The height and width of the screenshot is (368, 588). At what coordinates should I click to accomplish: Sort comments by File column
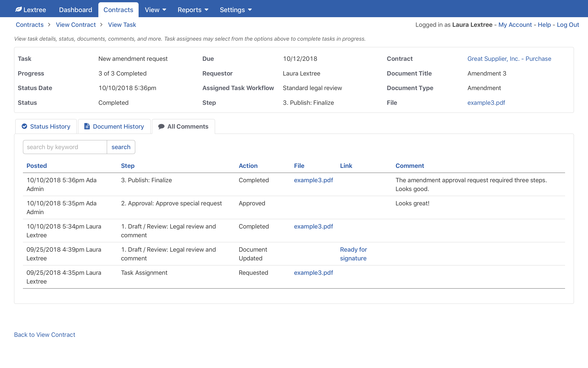pyautogui.click(x=299, y=166)
